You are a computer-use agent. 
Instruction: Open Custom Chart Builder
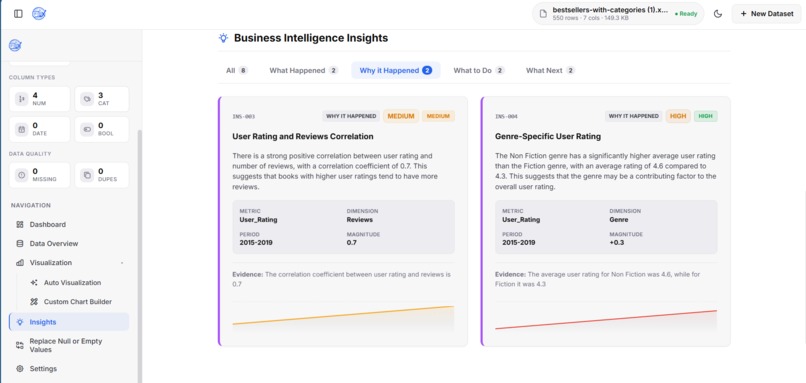click(x=78, y=302)
